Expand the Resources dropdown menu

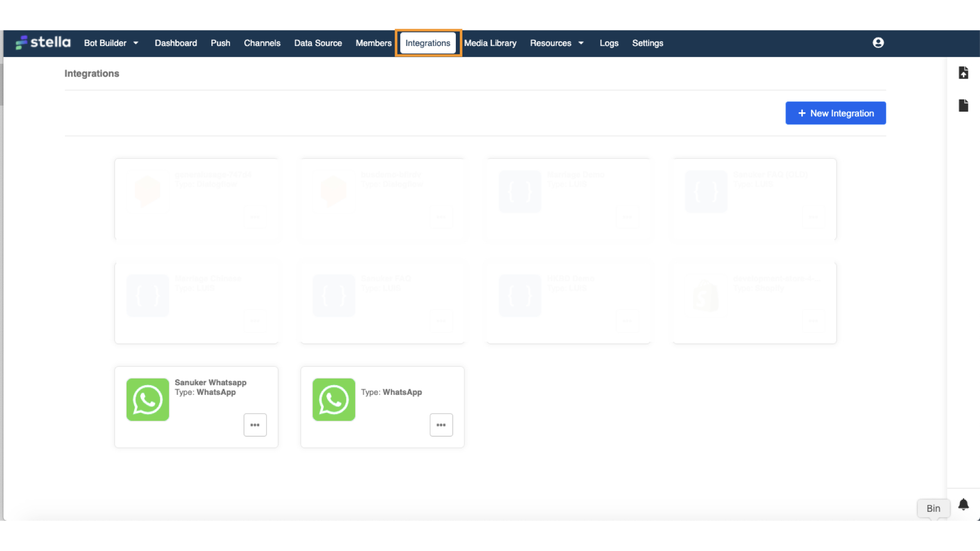pos(551,43)
